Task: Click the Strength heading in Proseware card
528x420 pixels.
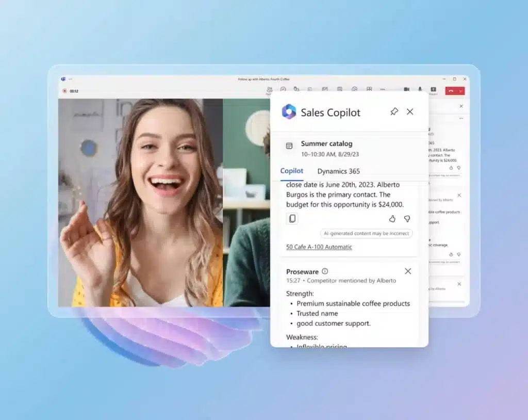Action: [x=300, y=294]
